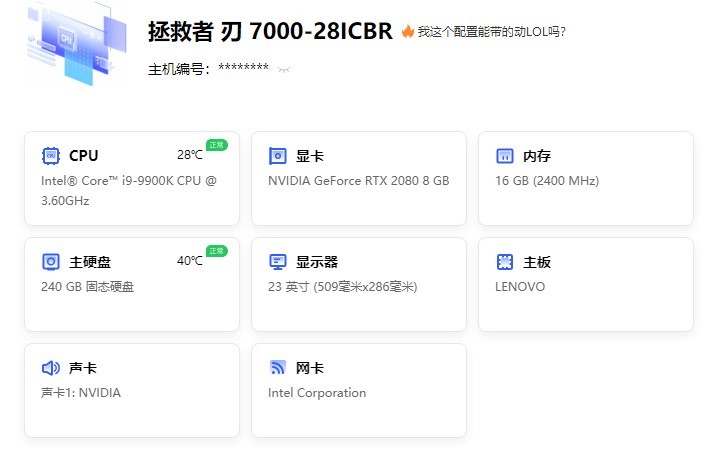Open the '我这个配置能带的动LOL吗?' link
Viewport: 717px width, 449px height.
pos(492,32)
